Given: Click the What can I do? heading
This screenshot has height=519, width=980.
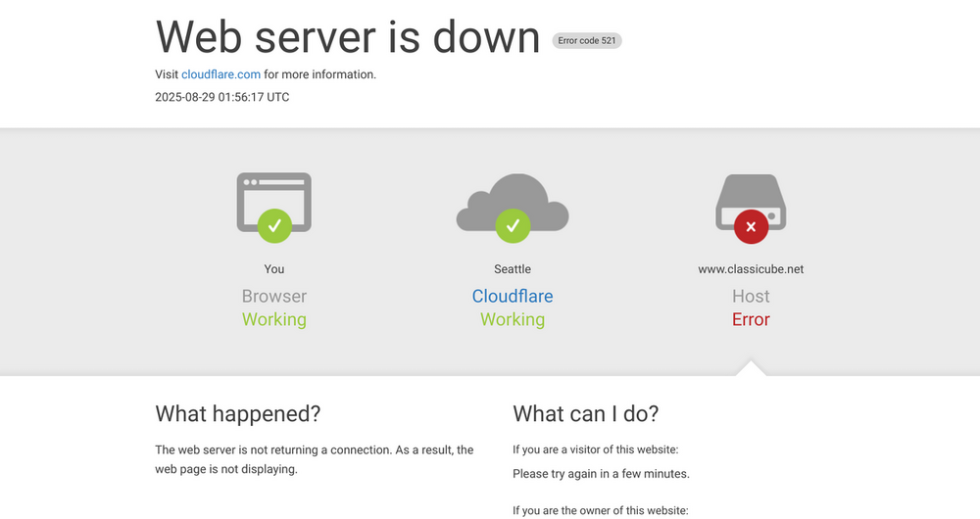Looking at the screenshot, I should tap(586, 413).
